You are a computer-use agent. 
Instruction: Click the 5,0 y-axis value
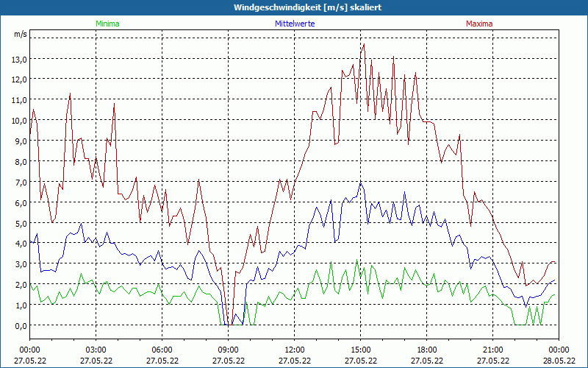(x=22, y=223)
